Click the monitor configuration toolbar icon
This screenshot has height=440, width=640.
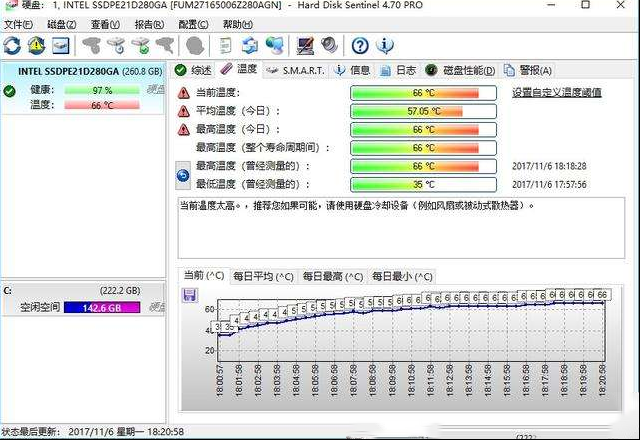(305, 45)
